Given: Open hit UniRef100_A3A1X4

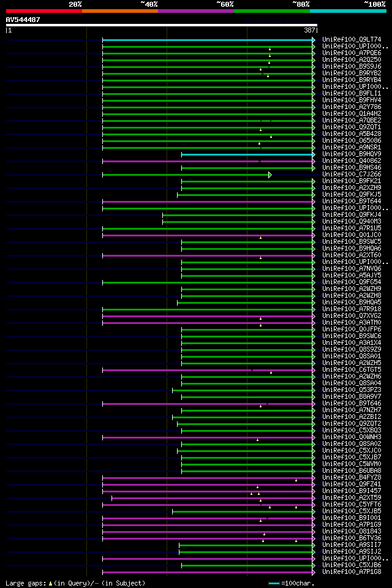Looking at the screenshot, I should (352, 343).
